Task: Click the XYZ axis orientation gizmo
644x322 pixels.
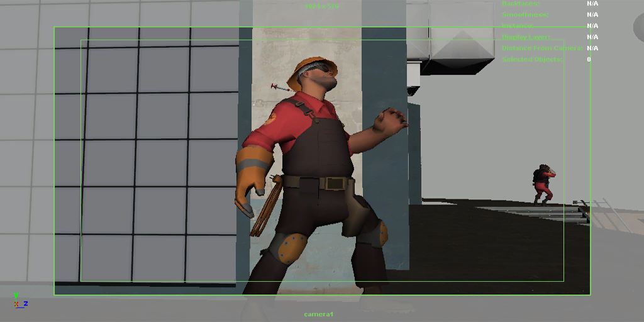Action: pyautogui.click(x=21, y=301)
